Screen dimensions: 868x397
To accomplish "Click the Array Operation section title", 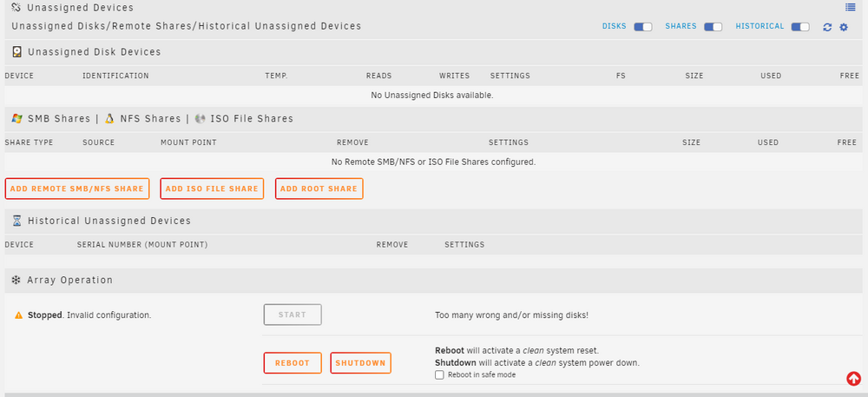I will point(69,281).
